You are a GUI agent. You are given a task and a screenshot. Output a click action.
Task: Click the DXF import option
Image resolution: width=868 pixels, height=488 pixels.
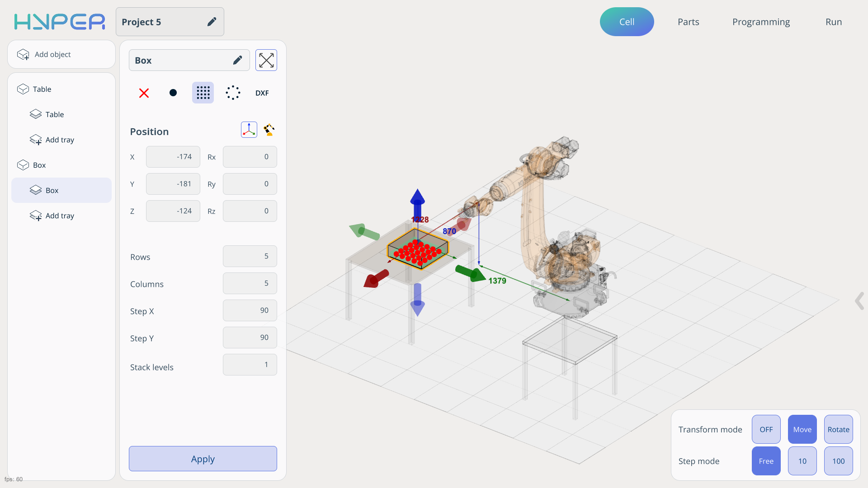tap(262, 93)
